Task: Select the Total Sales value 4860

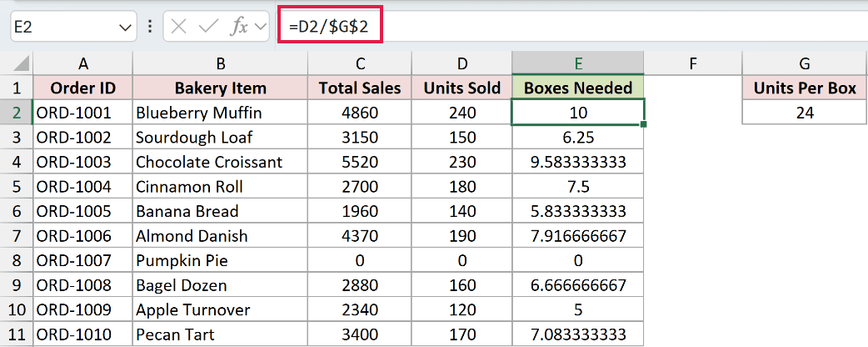Action: pos(361,113)
